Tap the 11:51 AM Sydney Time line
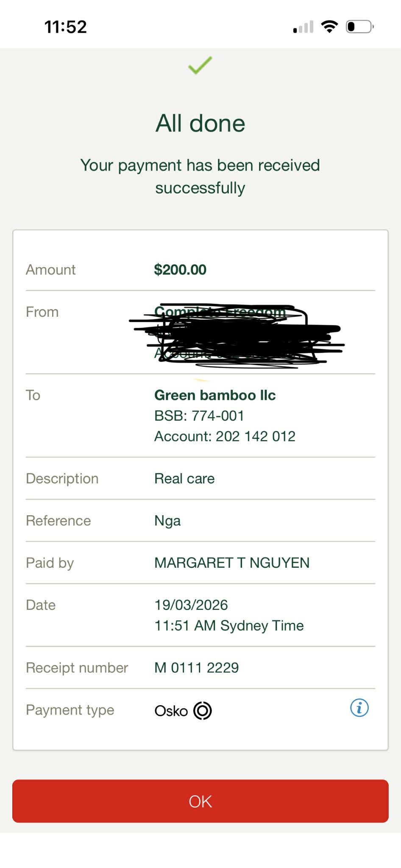The width and height of the screenshot is (401, 868). tap(229, 626)
